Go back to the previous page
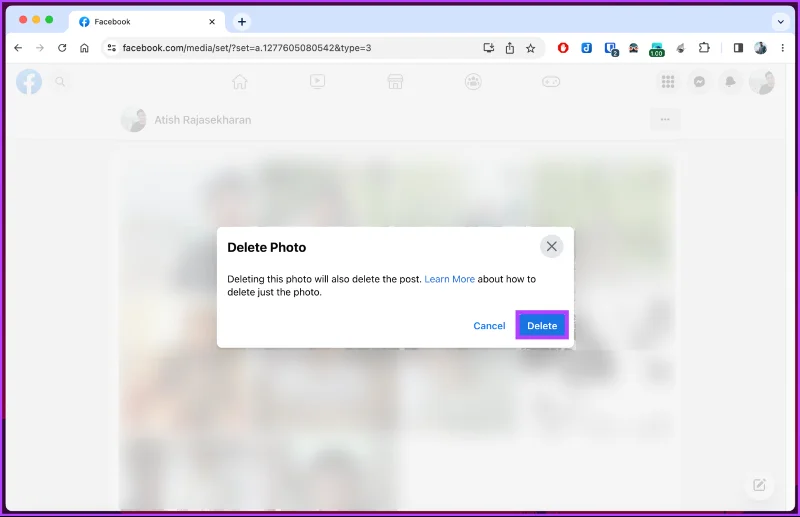The image size is (800, 517). point(18,48)
